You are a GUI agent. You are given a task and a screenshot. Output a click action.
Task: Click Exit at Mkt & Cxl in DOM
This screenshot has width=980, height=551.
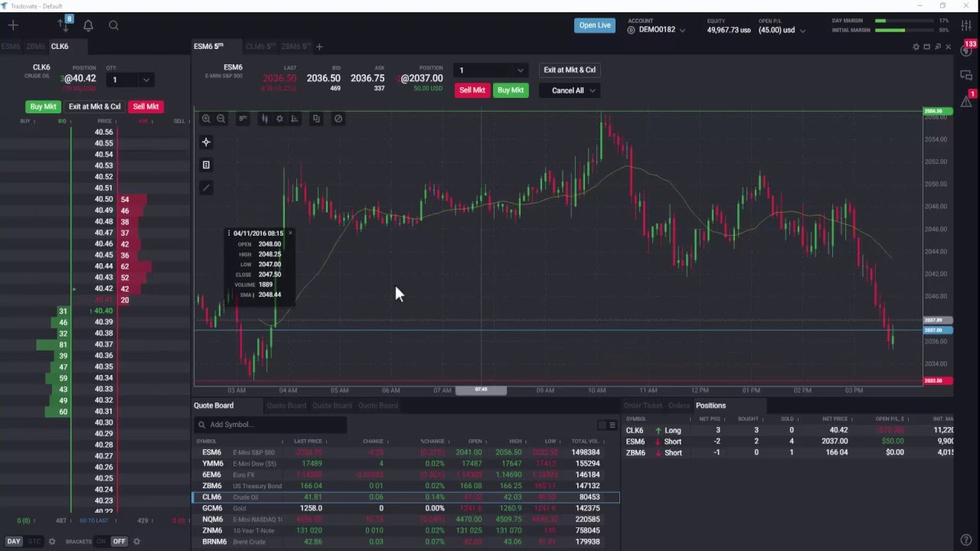95,107
